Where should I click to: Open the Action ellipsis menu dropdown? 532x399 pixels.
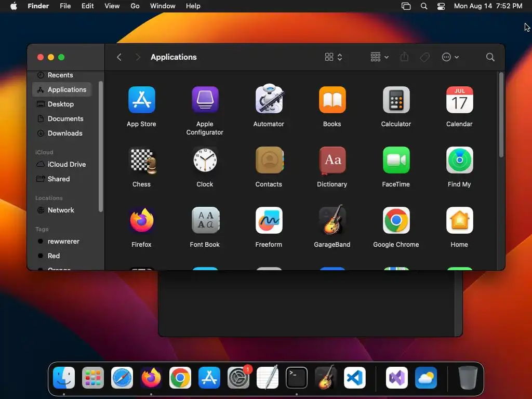(450, 57)
